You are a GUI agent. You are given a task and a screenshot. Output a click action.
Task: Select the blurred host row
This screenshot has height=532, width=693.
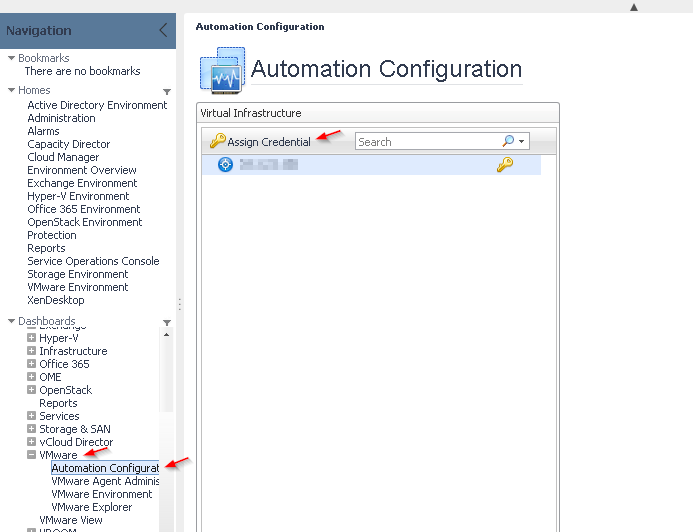[371, 164]
